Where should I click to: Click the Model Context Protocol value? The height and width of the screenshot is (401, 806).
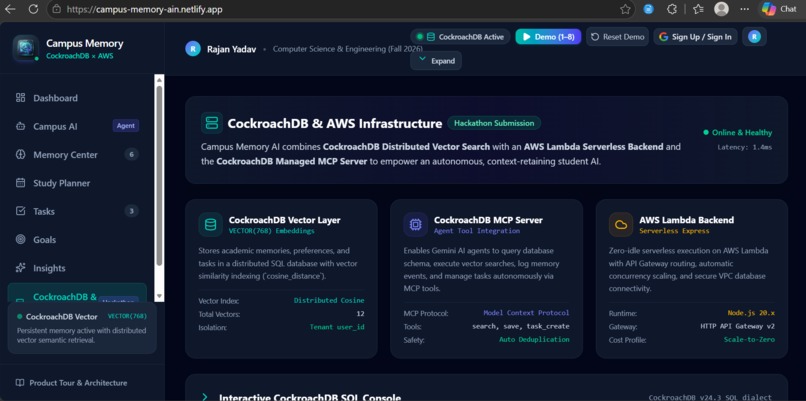click(526, 313)
